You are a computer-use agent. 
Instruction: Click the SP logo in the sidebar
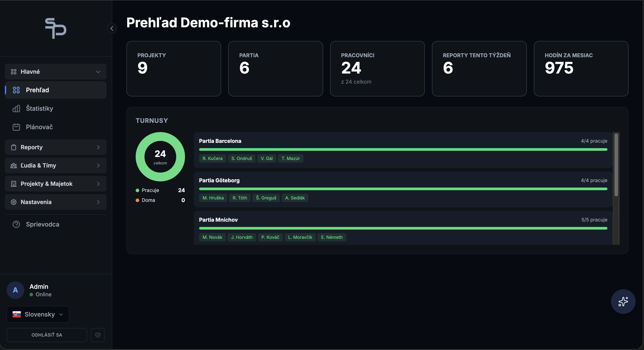tap(56, 28)
